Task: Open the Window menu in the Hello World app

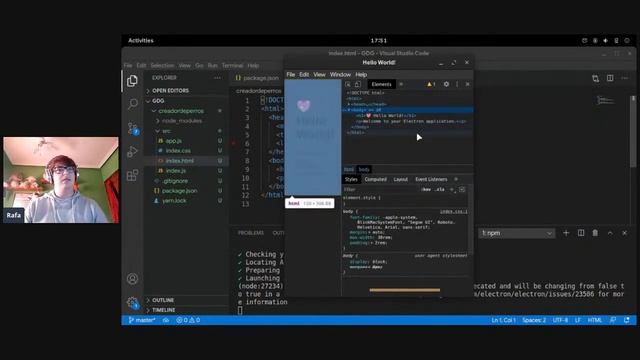Action: click(340, 74)
